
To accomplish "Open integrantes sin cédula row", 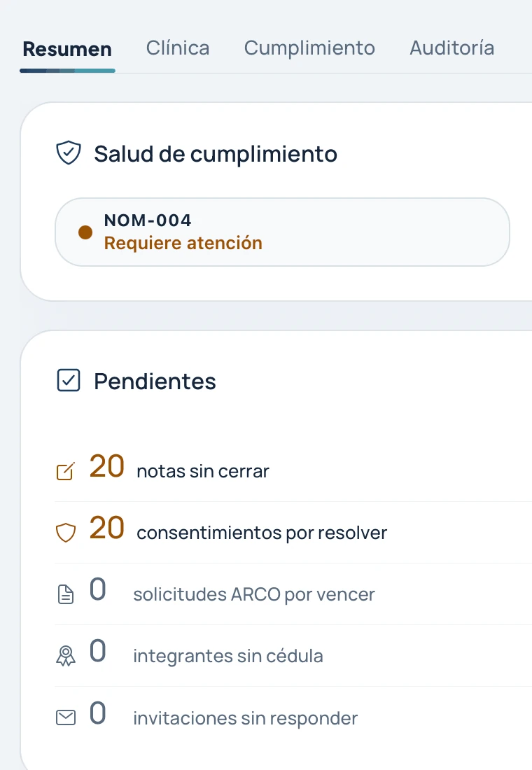I will (293, 656).
